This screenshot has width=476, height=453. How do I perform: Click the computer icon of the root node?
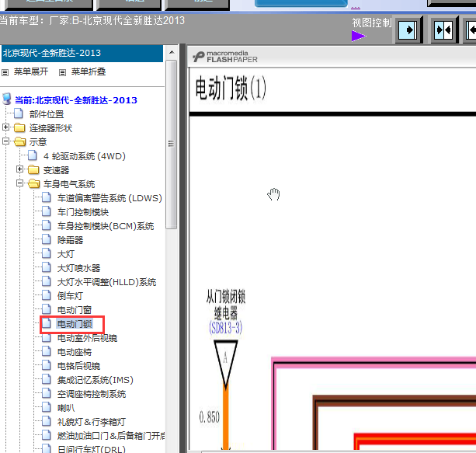click(7, 99)
